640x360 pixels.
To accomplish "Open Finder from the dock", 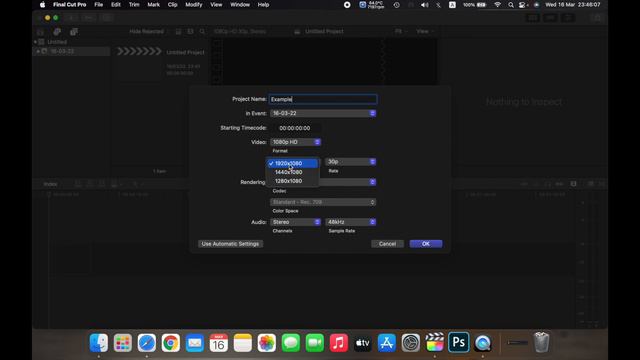I will 99,342.
